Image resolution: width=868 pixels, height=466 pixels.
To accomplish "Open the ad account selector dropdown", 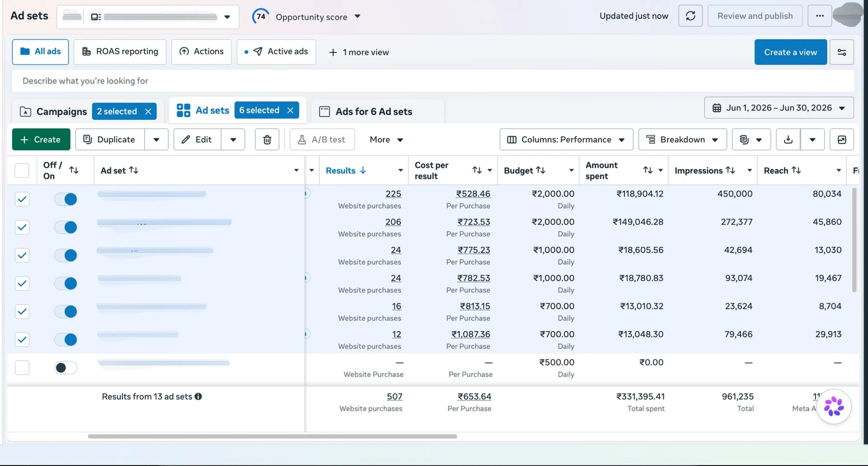I will [x=148, y=17].
